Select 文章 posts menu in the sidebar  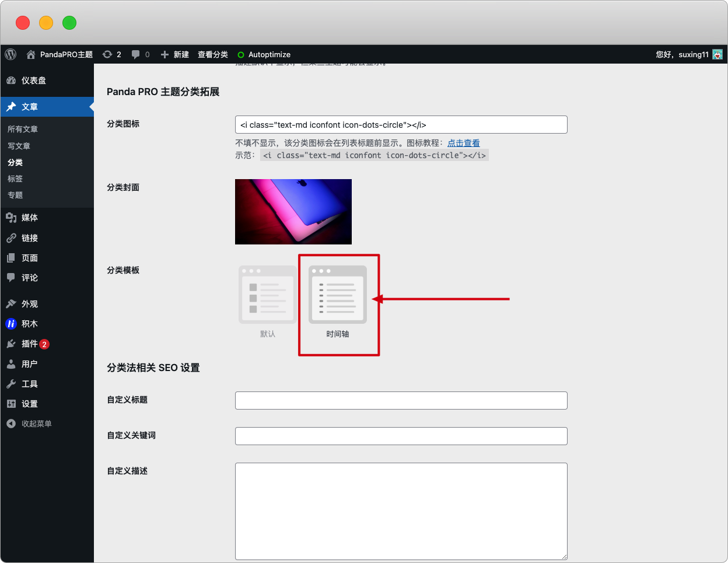47,107
